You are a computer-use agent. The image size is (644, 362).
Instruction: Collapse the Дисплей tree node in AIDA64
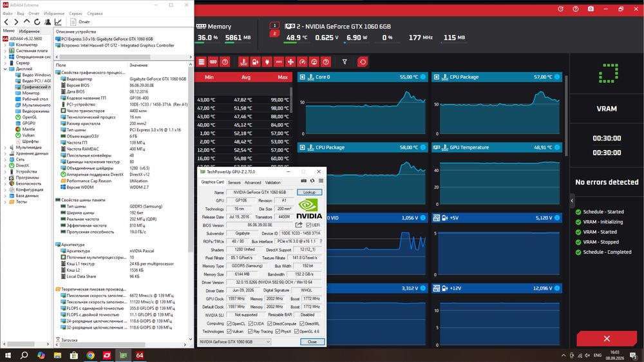click(x=5, y=69)
